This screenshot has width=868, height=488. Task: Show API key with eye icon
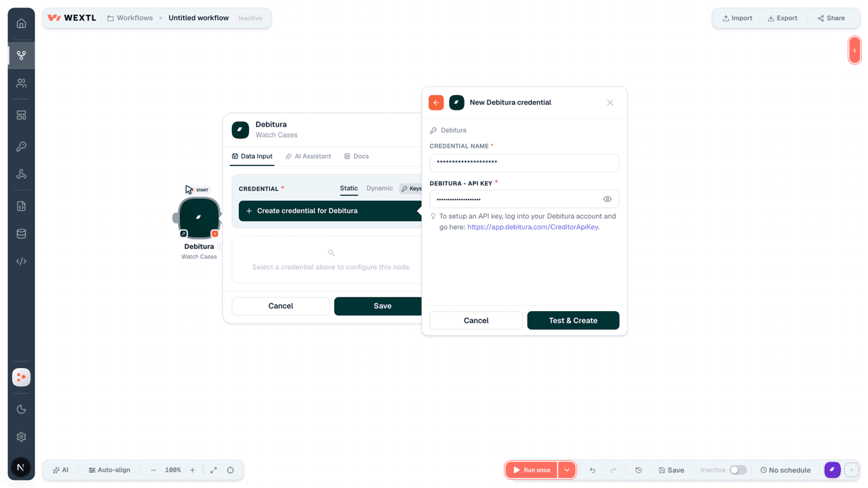608,199
